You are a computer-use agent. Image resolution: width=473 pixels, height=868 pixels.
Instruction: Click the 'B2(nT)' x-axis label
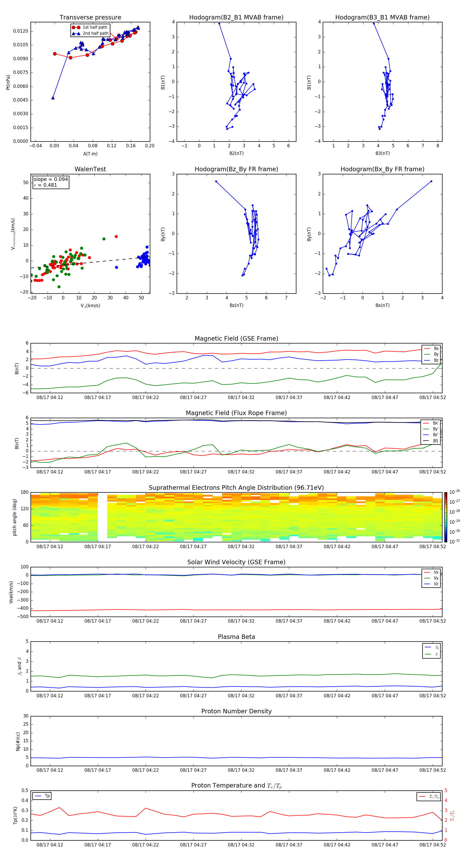coord(236,153)
